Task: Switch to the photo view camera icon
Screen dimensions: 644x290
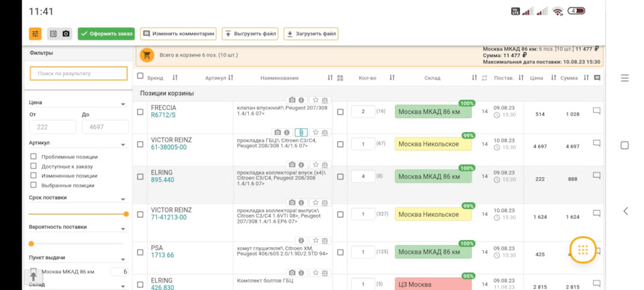Action: point(66,34)
